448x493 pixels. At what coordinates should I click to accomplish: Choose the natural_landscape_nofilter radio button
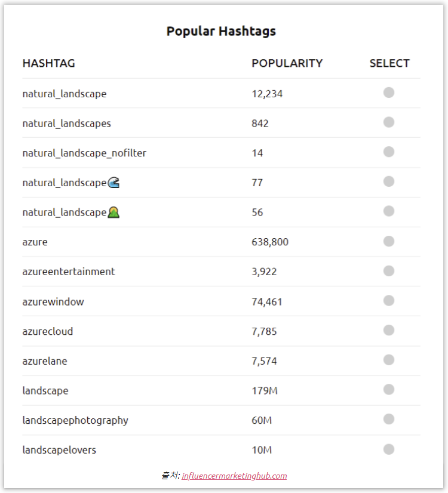[x=389, y=152]
